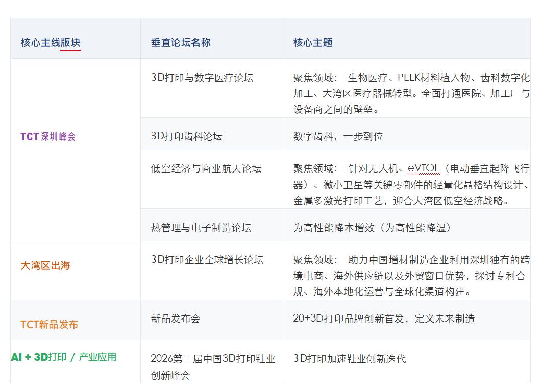
Task: Click the 热管理与电子制造论坛 forum name
Action: 201,228
